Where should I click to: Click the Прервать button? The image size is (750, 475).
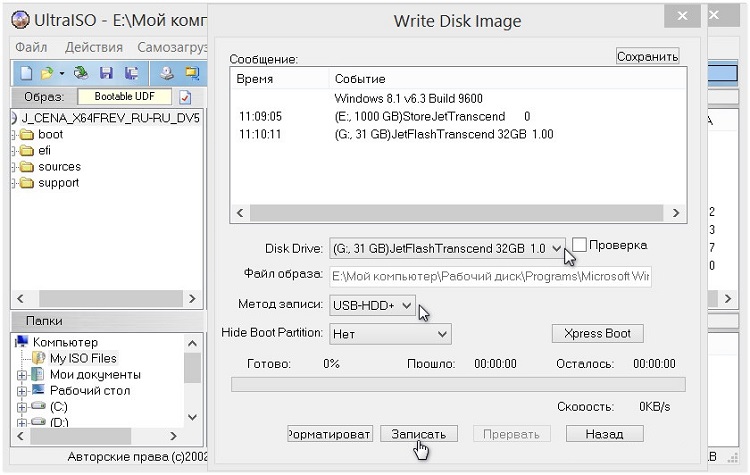coord(511,434)
